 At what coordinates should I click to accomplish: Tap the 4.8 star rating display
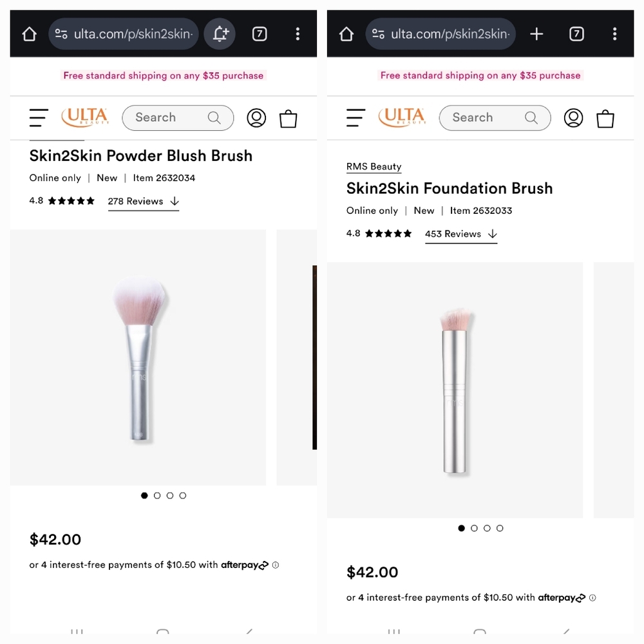61,200
